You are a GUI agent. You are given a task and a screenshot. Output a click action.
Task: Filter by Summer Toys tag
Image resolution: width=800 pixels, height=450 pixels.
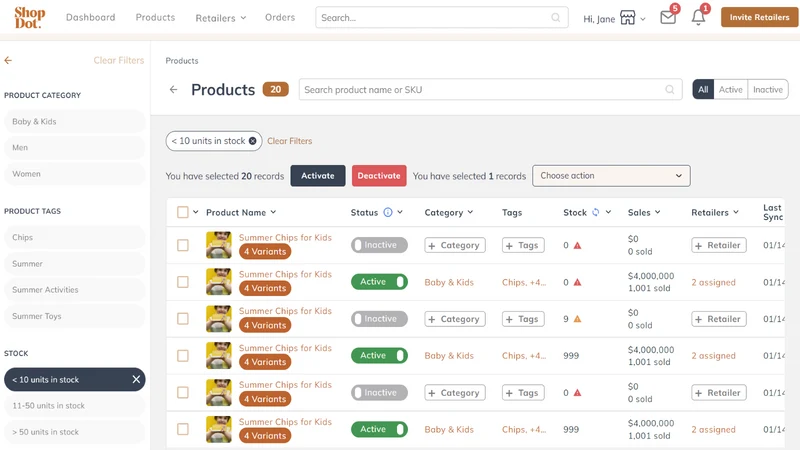[x=74, y=316]
